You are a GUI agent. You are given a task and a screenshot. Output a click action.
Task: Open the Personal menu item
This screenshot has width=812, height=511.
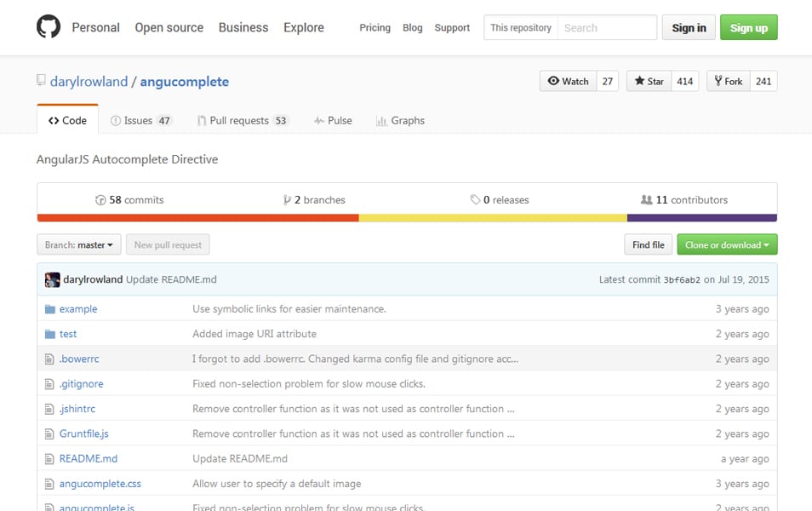pyautogui.click(x=96, y=27)
